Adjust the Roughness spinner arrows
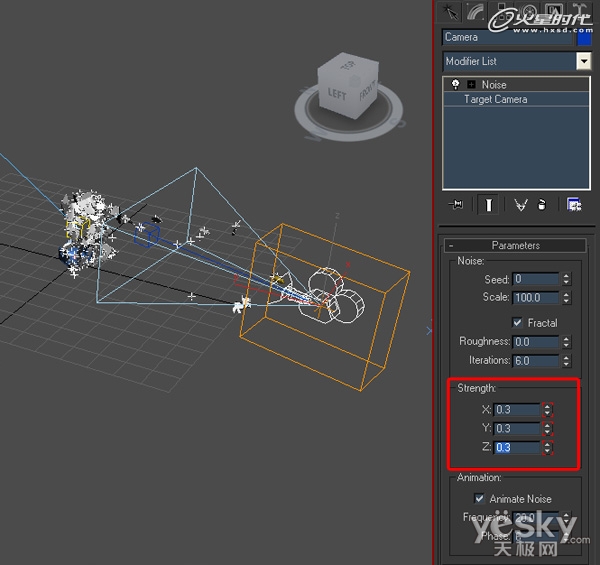The height and width of the screenshot is (565, 600). pos(566,342)
